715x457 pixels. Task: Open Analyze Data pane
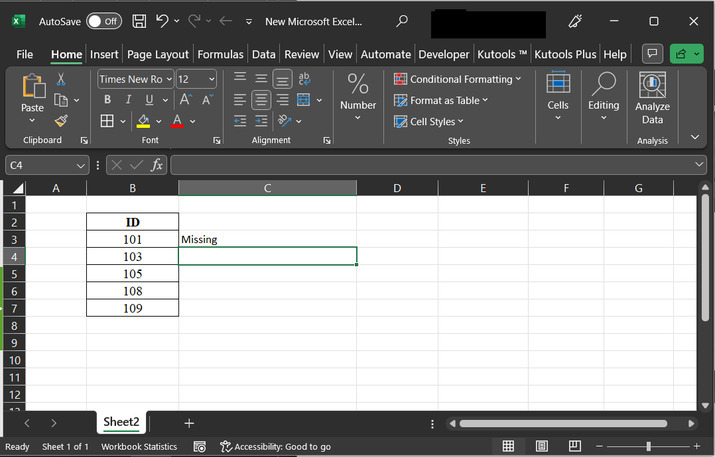pos(652,99)
